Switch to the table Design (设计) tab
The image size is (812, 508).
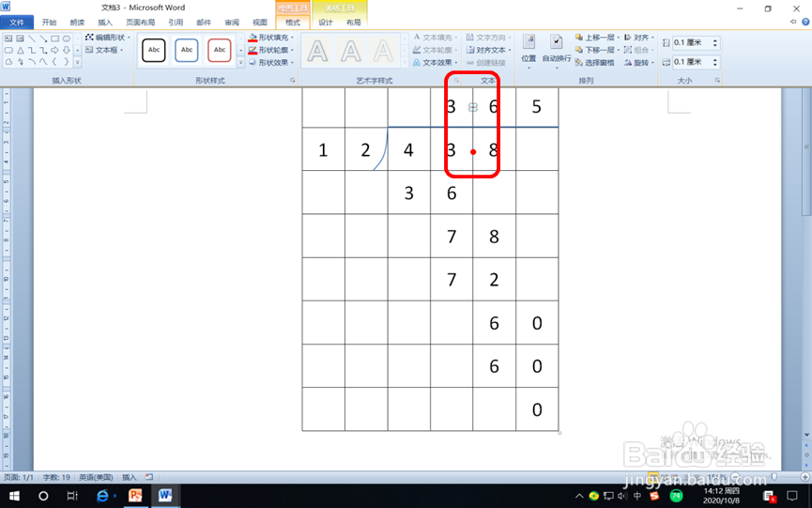coord(326,23)
